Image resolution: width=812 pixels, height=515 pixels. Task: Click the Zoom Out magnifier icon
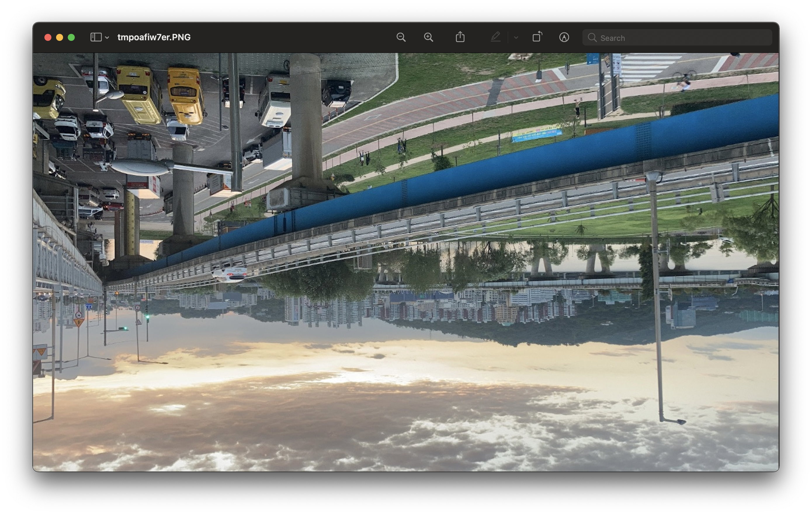(x=401, y=37)
